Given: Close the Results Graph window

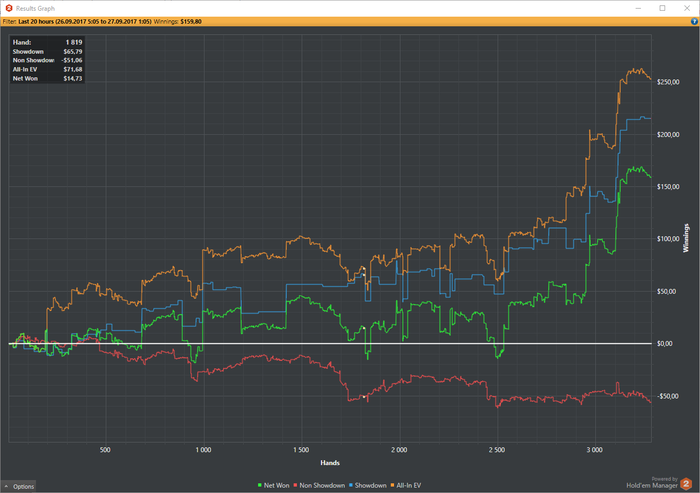Looking at the screenshot, I should [x=687, y=8].
